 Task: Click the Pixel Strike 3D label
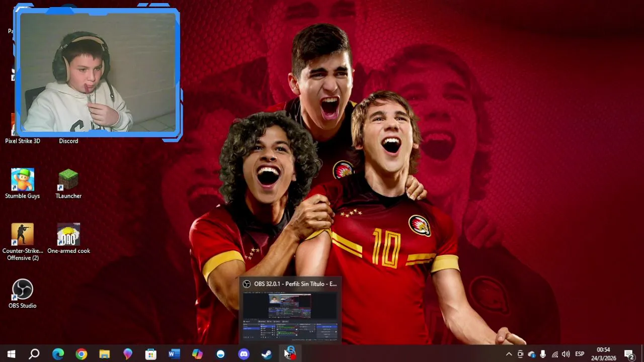pyautogui.click(x=23, y=141)
